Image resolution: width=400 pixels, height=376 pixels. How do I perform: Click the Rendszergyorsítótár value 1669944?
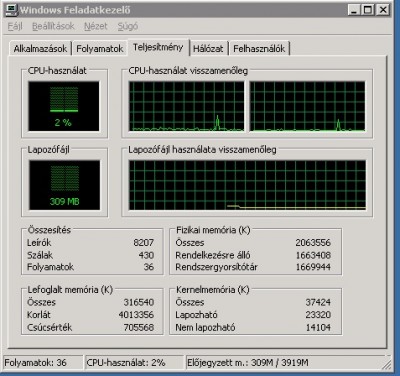point(313,267)
